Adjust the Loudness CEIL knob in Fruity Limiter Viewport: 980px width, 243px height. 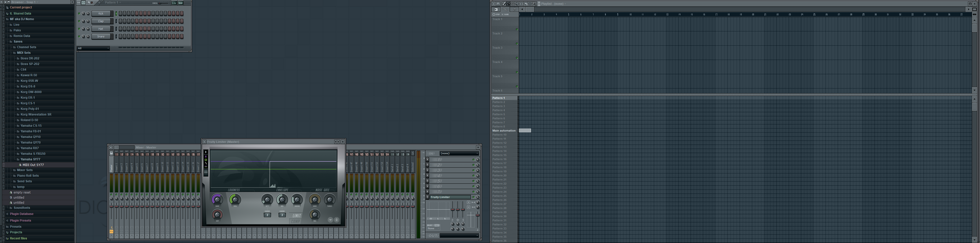235,200
